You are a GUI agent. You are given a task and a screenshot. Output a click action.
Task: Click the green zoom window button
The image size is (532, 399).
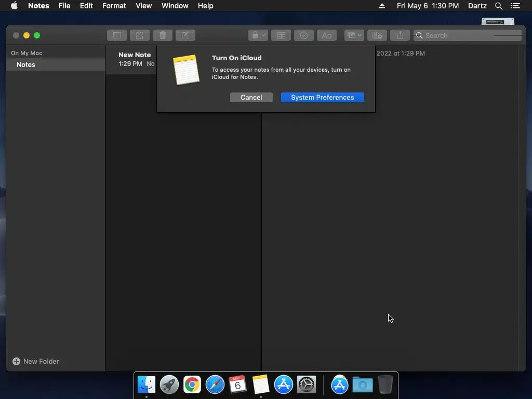point(37,35)
